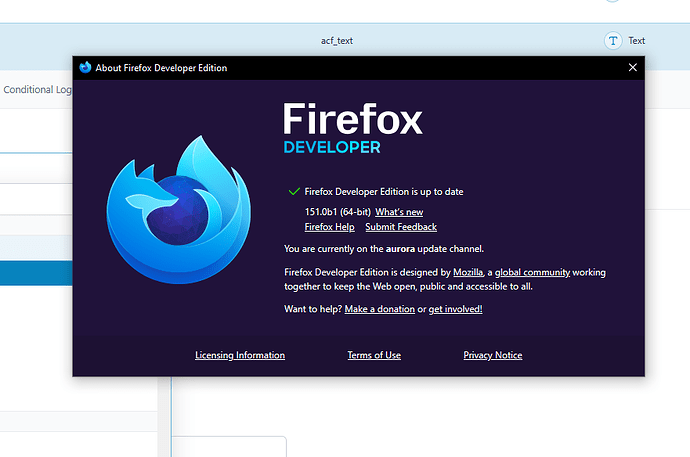Follow the Mozilla link
The image size is (690, 457).
point(468,272)
